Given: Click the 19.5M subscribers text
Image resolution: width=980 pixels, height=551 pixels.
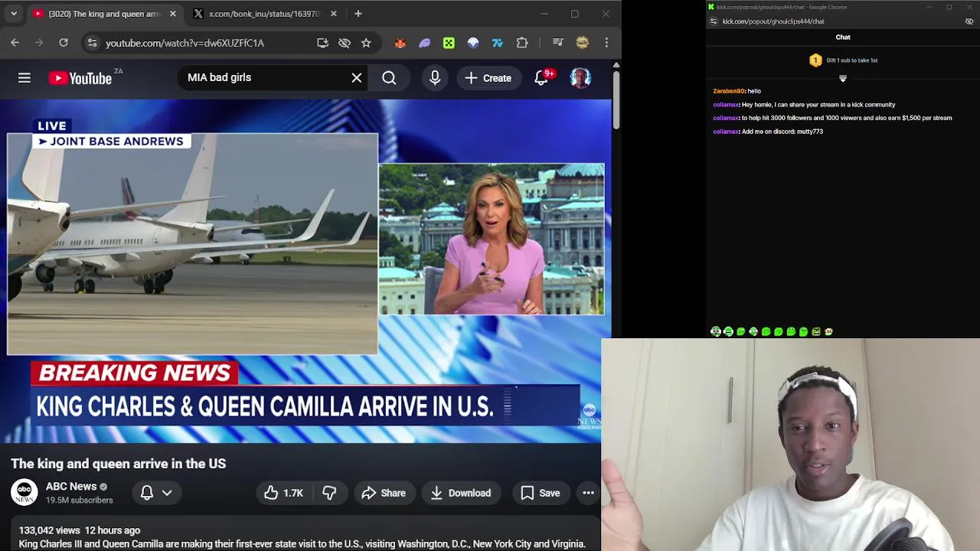Looking at the screenshot, I should (x=79, y=500).
